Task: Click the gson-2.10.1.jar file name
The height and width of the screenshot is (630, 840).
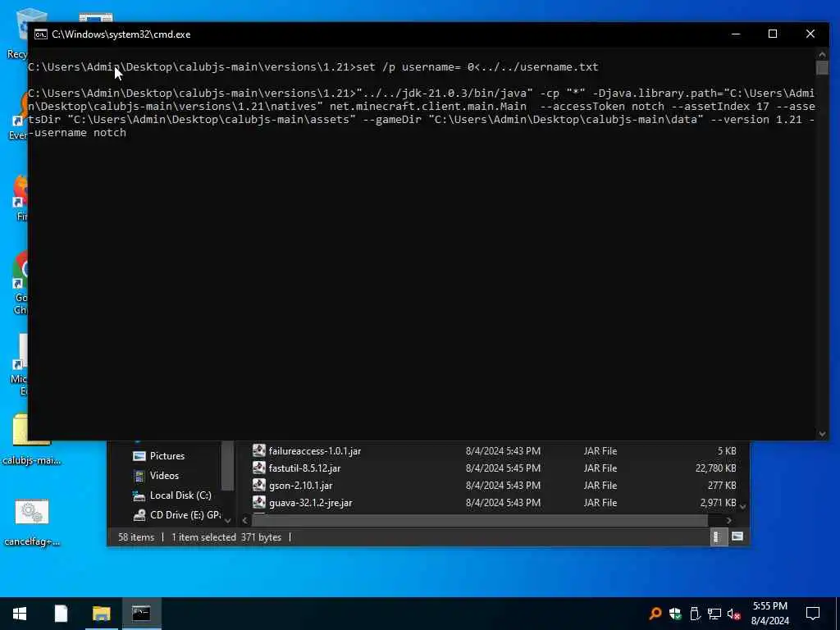Action: coord(300,486)
